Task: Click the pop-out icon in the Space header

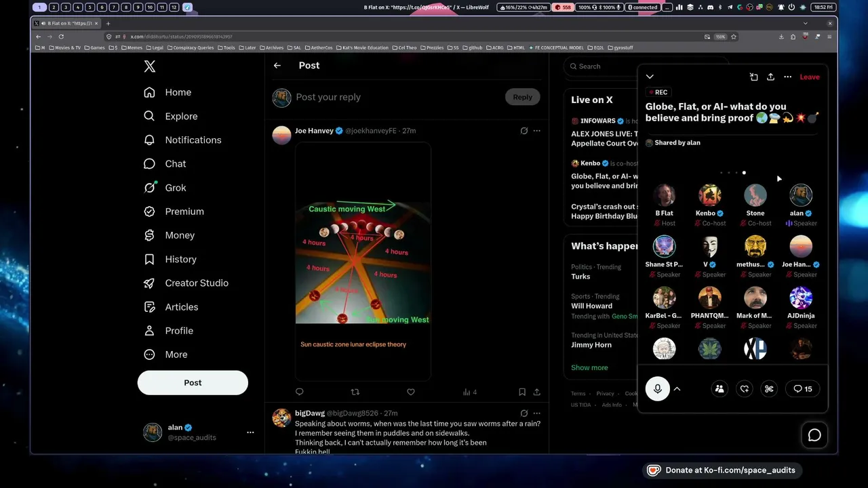Action: click(753, 77)
